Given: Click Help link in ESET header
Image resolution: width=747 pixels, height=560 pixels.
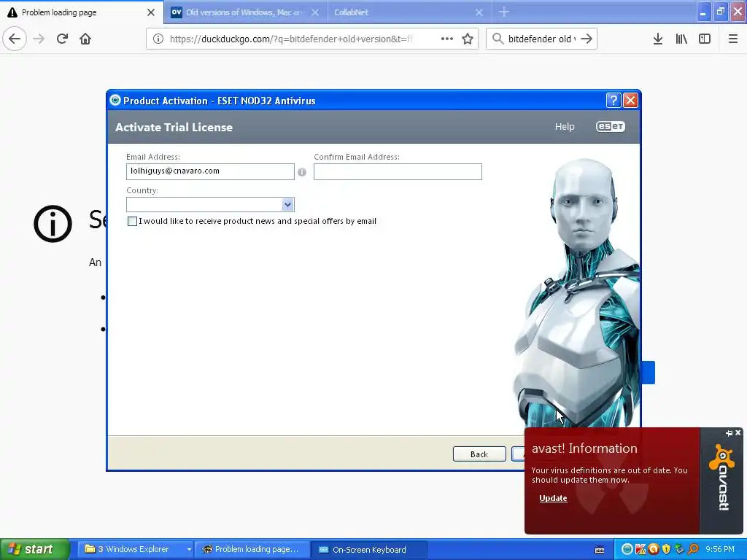Looking at the screenshot, I should [565, 127].
